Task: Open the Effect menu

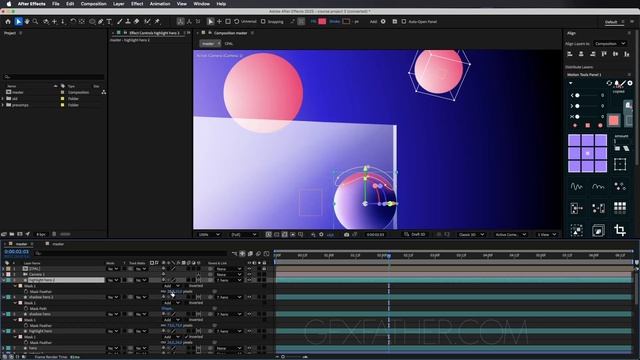Action: pos(137,4)
